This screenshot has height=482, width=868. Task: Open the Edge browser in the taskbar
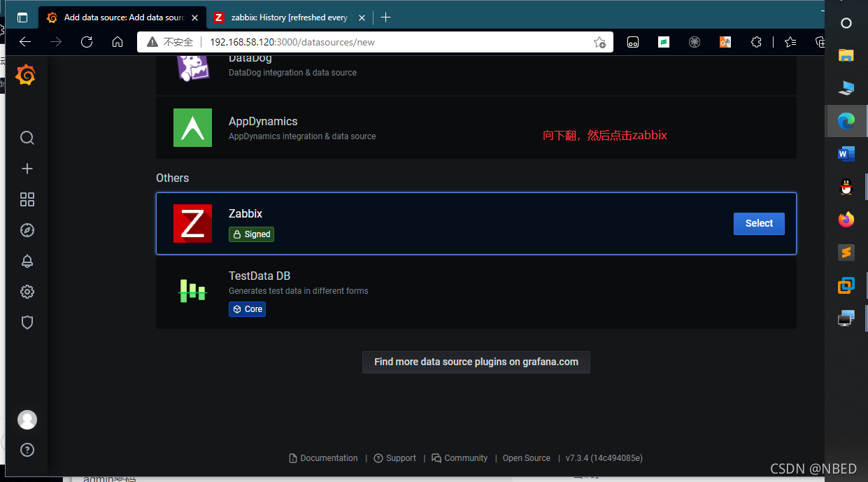846,121
